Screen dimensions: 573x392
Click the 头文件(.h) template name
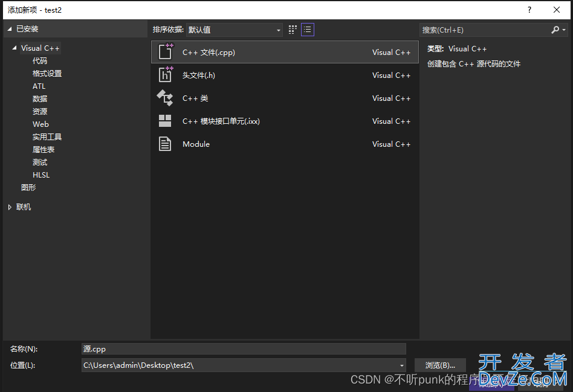pyautogui.click(x=199, y=76)
